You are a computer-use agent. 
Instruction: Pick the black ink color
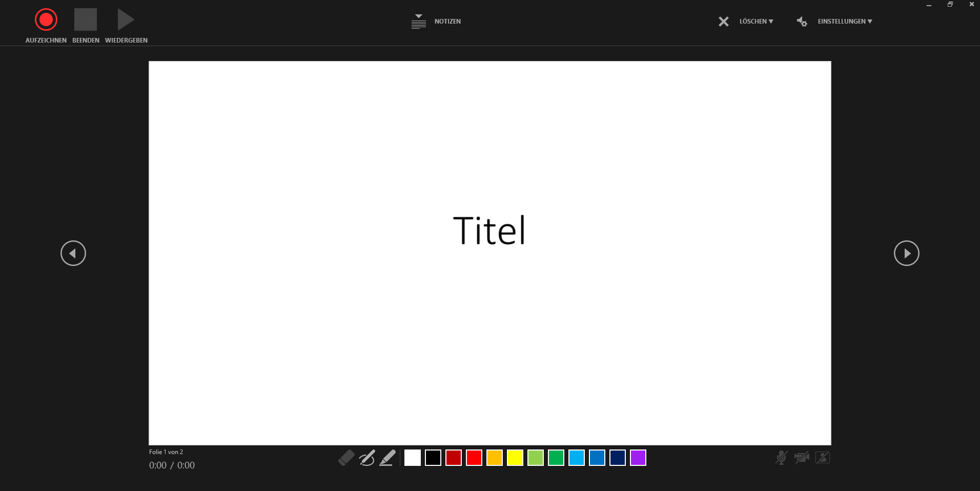click(x=433, y=458)
